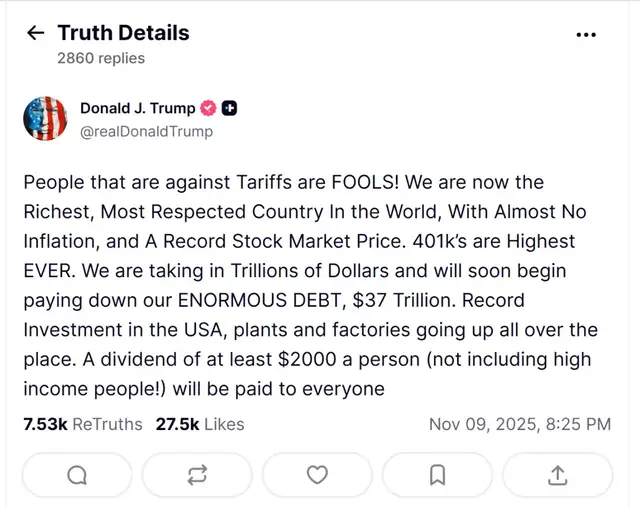This screenshot has height=507, width=640.
Task: Open the @realDonaldTrump handle link
Action: coord(146,131)
